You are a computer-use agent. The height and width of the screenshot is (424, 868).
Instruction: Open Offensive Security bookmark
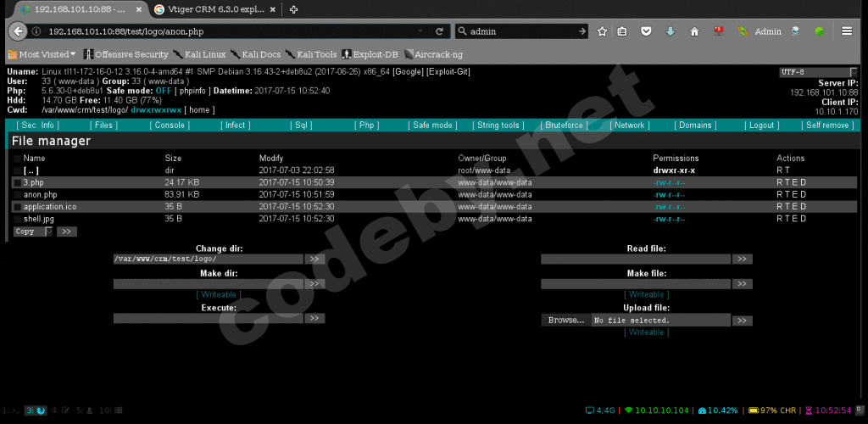coord(125,54)
